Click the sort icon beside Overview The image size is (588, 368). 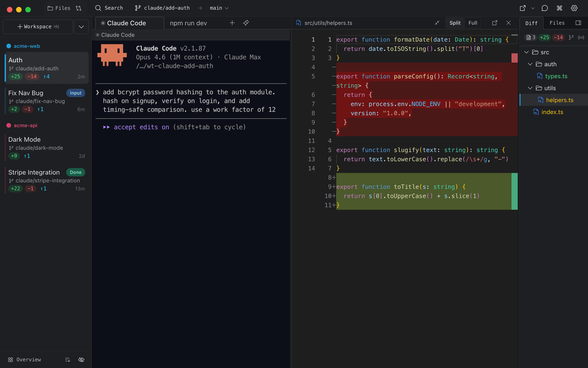click(68, 360)
